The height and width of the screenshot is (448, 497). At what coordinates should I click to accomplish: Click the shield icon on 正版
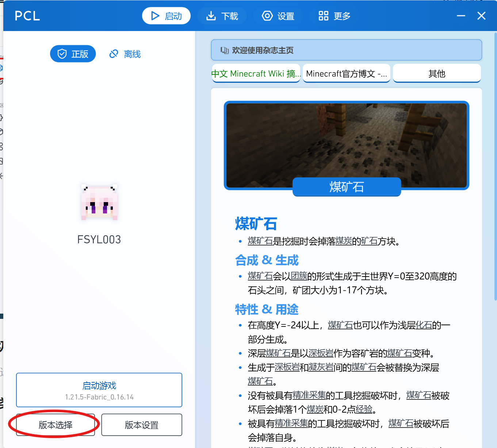click(x=62, y=54)
